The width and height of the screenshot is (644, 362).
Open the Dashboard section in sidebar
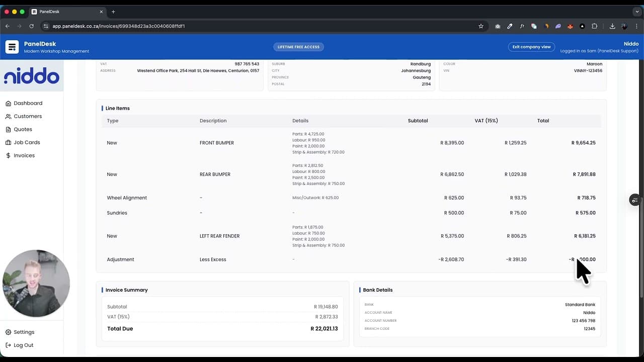(28, 103)
